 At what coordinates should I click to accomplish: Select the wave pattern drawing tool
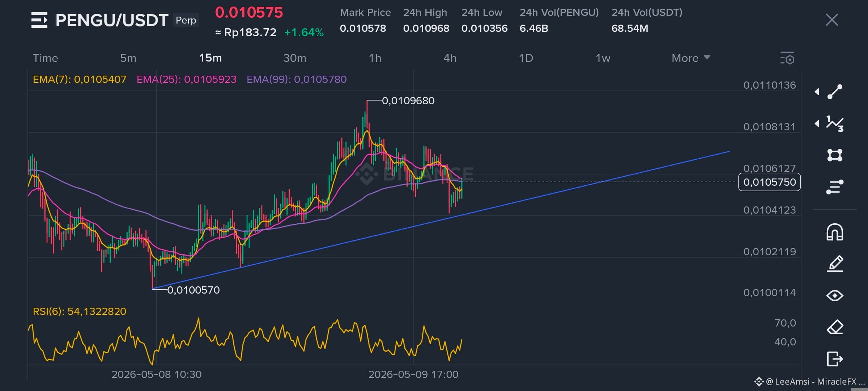pos(835,124)
